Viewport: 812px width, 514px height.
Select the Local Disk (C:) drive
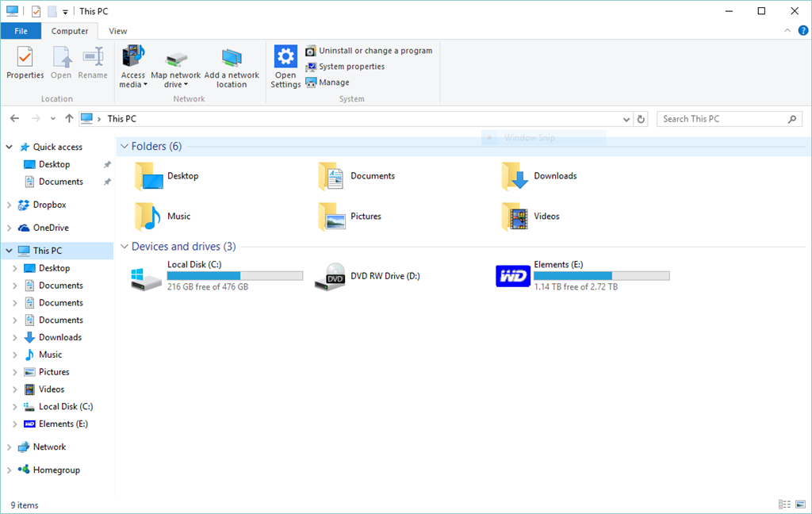point(216,276)
